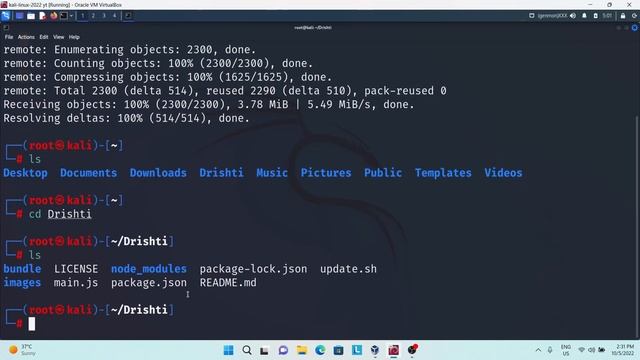The height and width of the screenshot is (360, 640).
Task: Click the Pictures directory name
Action: [x=326, y=173]
